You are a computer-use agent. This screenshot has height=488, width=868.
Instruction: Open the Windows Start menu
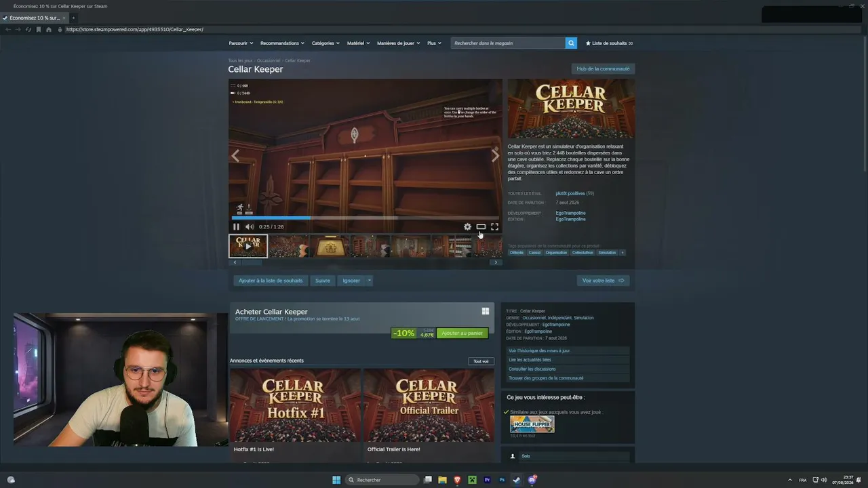336,480
